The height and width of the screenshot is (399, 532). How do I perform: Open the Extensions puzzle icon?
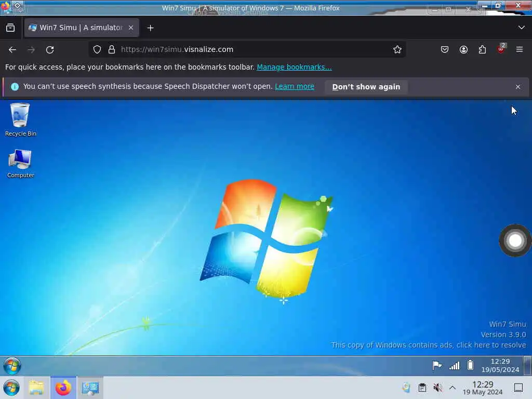click(482, 49)
